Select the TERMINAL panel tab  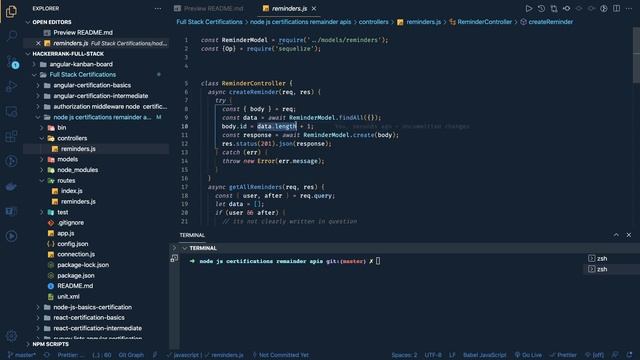(192, 235)
